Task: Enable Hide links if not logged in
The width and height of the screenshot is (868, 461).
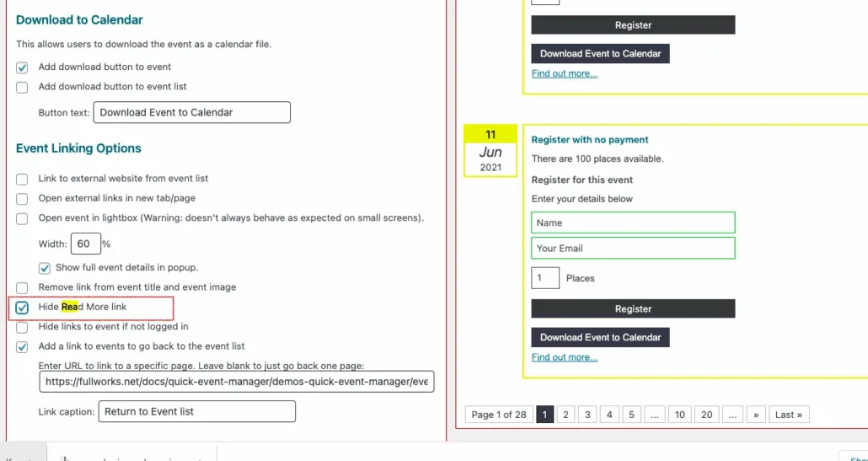Action: click(x=22, y=328)
